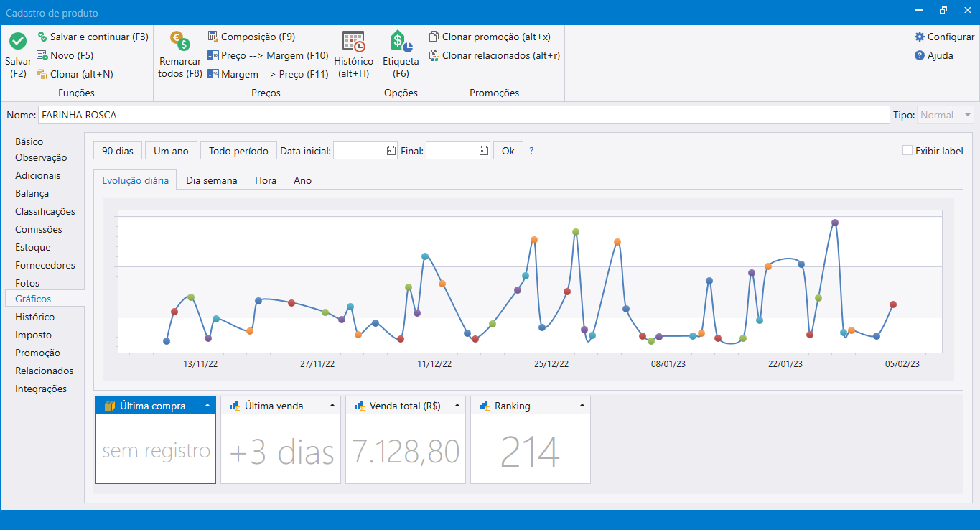Expand the Última venda card arrow
Screen dimensions: 980x530
point(332,406)
